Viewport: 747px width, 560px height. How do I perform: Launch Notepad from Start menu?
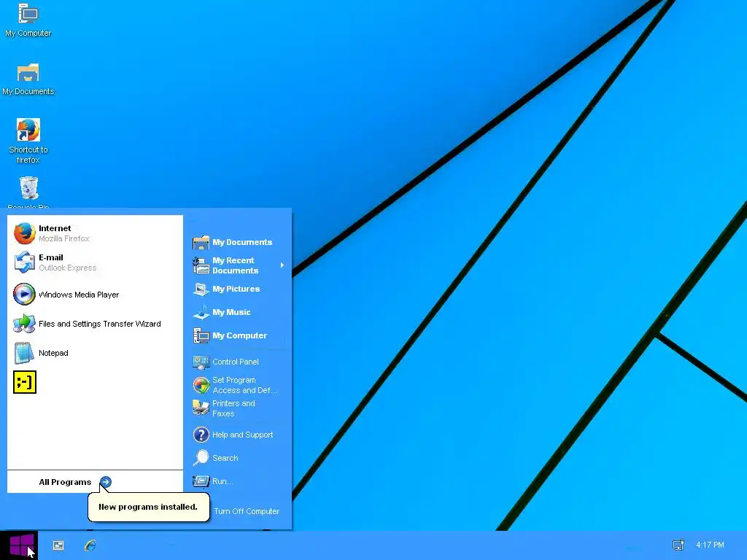click(x=96, y=353)
